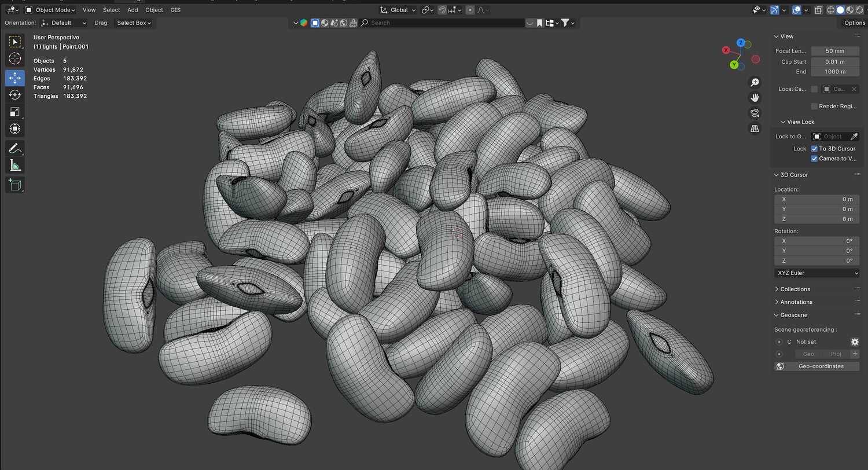Open the Add menu
Screen dimensions: 868x470
pos(133,10)
